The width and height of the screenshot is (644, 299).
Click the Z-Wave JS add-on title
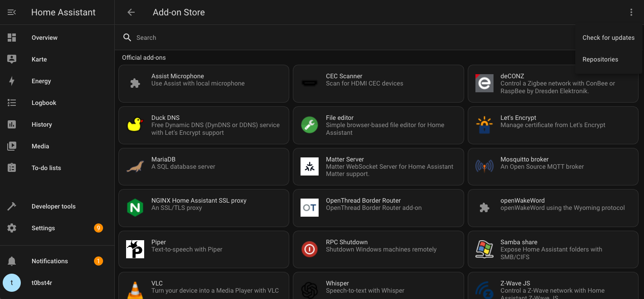pos(515,283)
